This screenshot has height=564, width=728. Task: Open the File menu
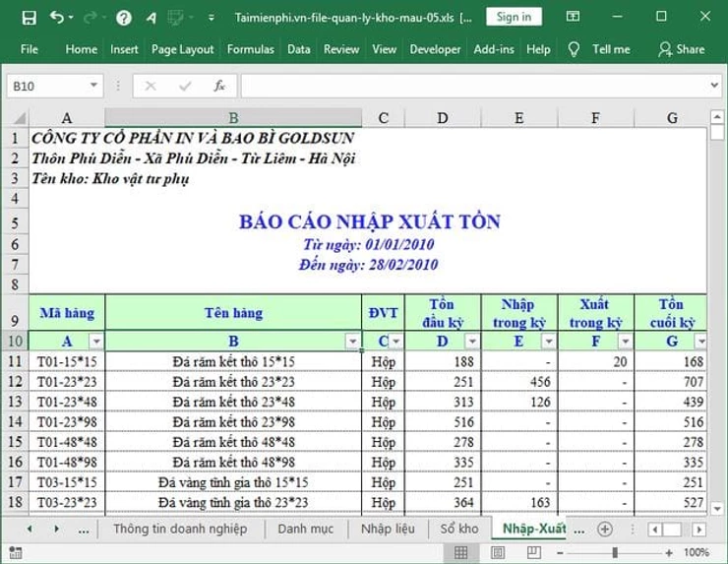pos(30,49)
